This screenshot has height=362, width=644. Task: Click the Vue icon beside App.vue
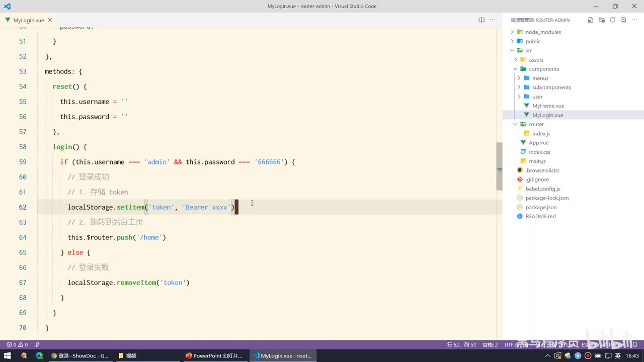[x=523, y=143]
